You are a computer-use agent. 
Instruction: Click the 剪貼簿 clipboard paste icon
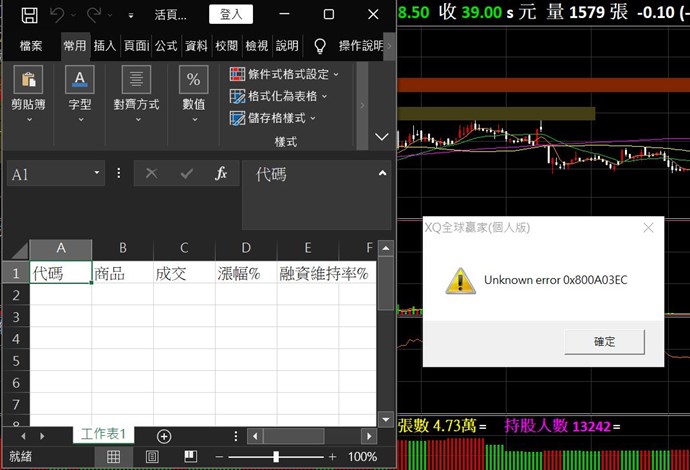click(x=28, y=79)
